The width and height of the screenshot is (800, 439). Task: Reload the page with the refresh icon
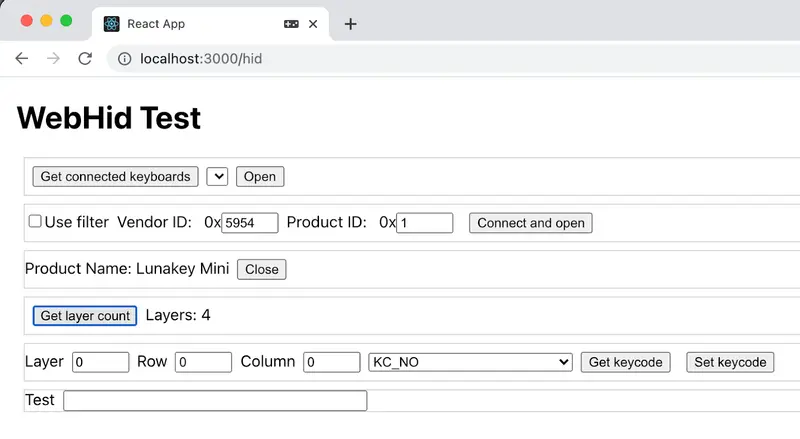(x=85, y=59)
